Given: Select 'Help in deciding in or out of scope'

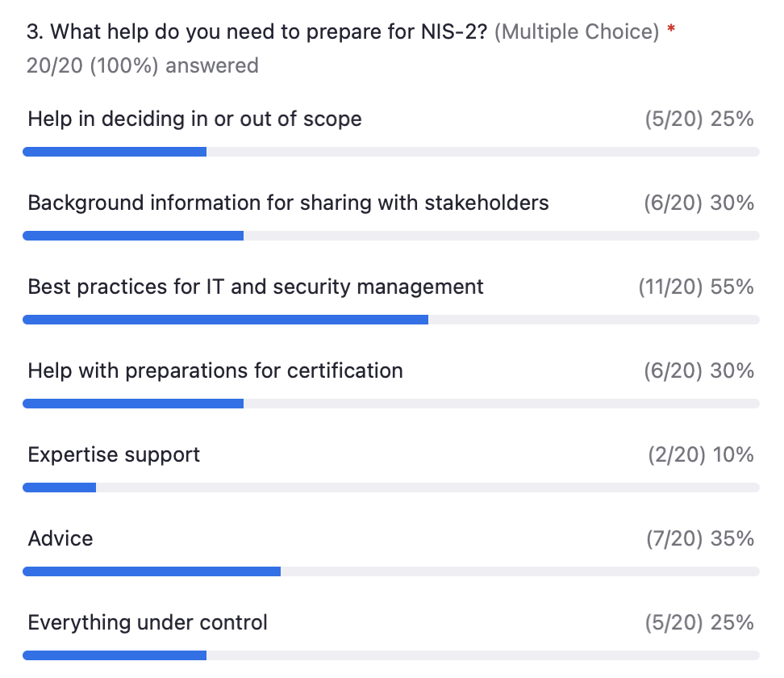Looking at the screenshot, I should coord(194,119).
